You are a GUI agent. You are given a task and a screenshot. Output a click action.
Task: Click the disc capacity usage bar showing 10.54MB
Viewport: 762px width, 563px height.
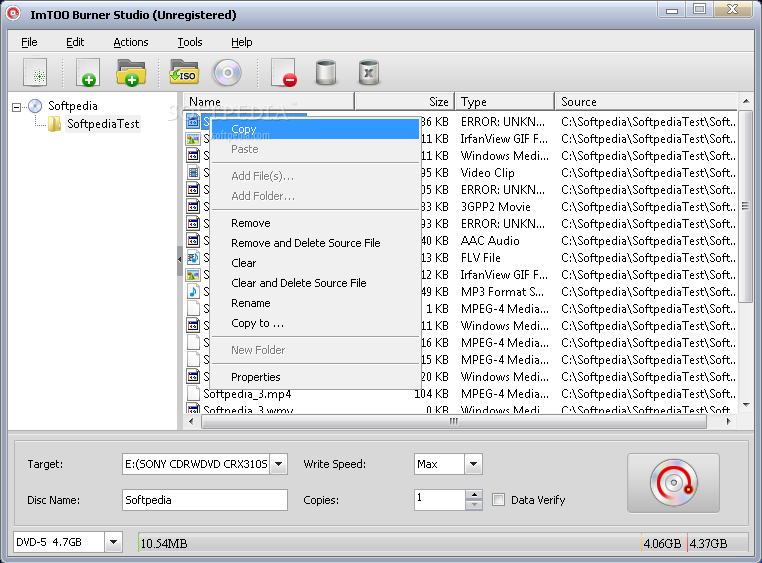(x=443, y=543)
